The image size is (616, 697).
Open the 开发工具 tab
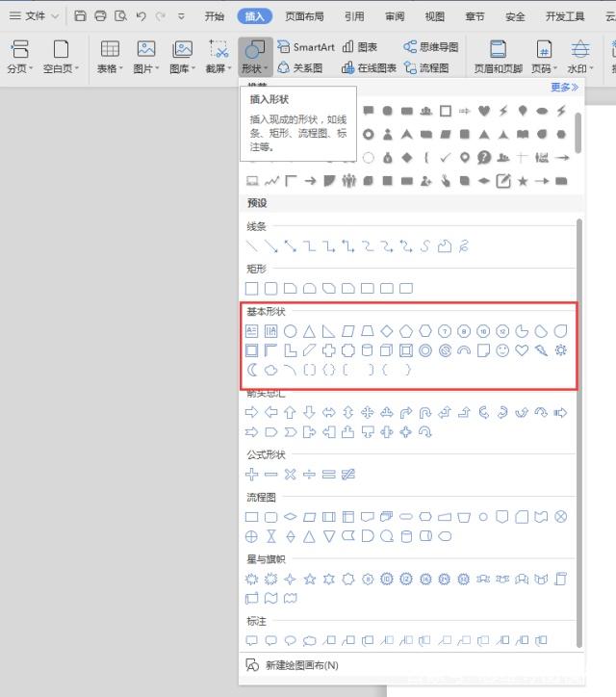pyautogui.click(x=565, y=16)
